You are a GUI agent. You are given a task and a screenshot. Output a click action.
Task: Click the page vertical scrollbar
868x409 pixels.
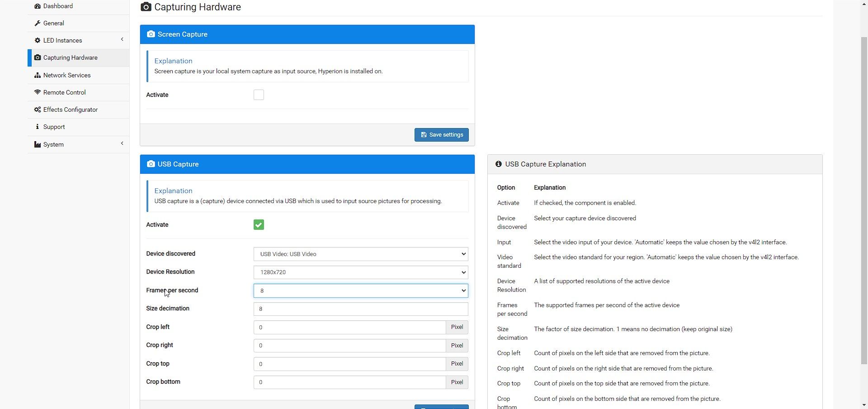(864, 199)
